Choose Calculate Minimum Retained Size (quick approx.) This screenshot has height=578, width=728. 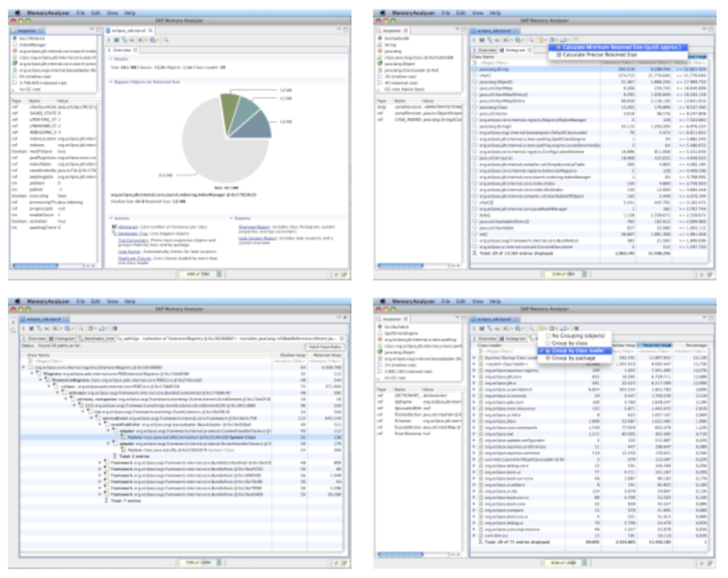[x=618, y=47]
